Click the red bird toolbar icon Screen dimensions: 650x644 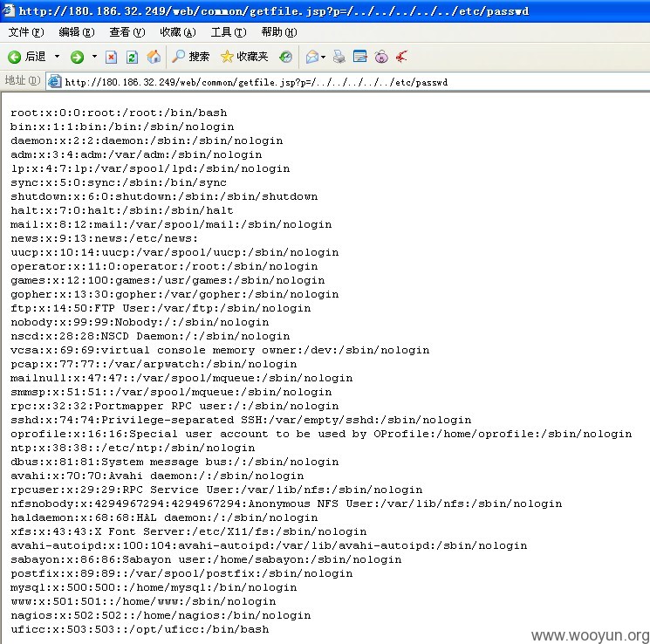tap(401, 57)
